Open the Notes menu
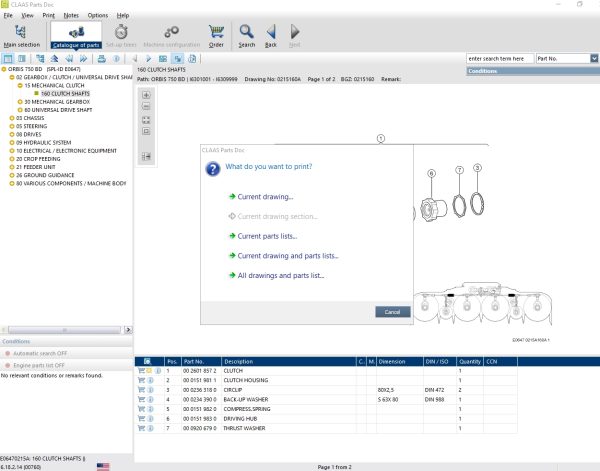Image resolution: width=600 pixels, height=471 pixels. (71, 16)
